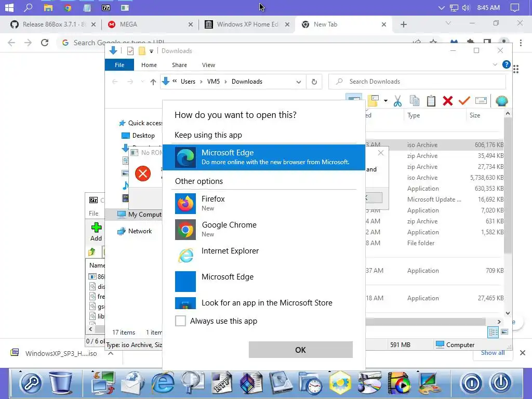Screen dimensions: 532x399
Task: Show hidden system tray icons
Action: pos(441,7)
